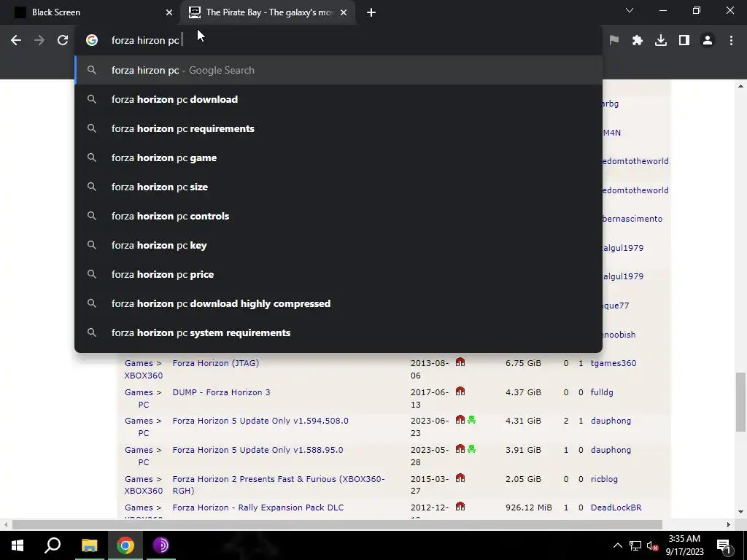Image resolution: width=747 pixels, height=560 pixels.
Task: Open the notification center icon
Action: point(724,545)
